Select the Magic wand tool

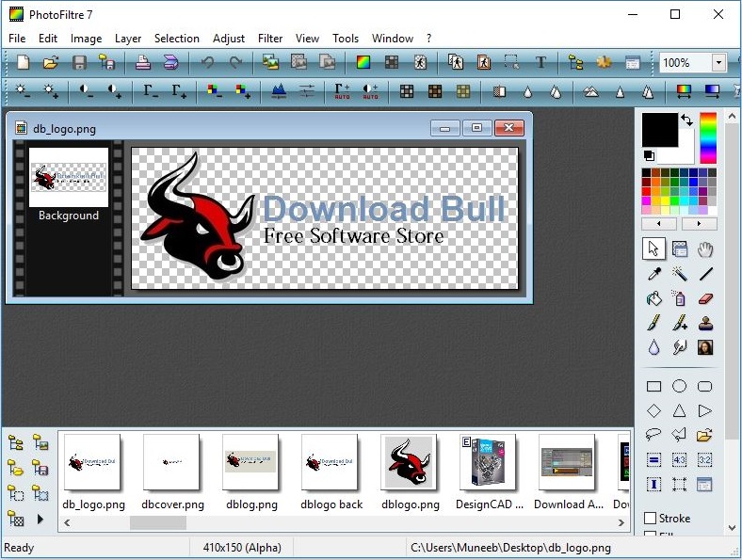point(680,273)
